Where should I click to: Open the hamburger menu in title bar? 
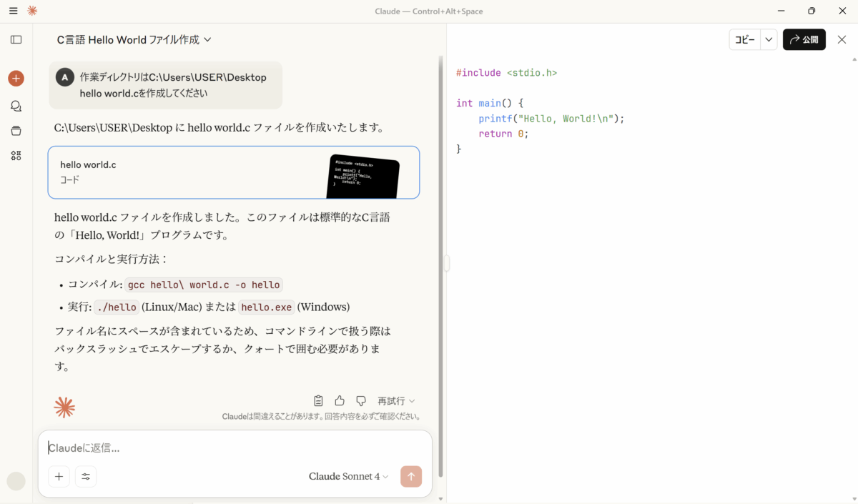click(14, 11)
